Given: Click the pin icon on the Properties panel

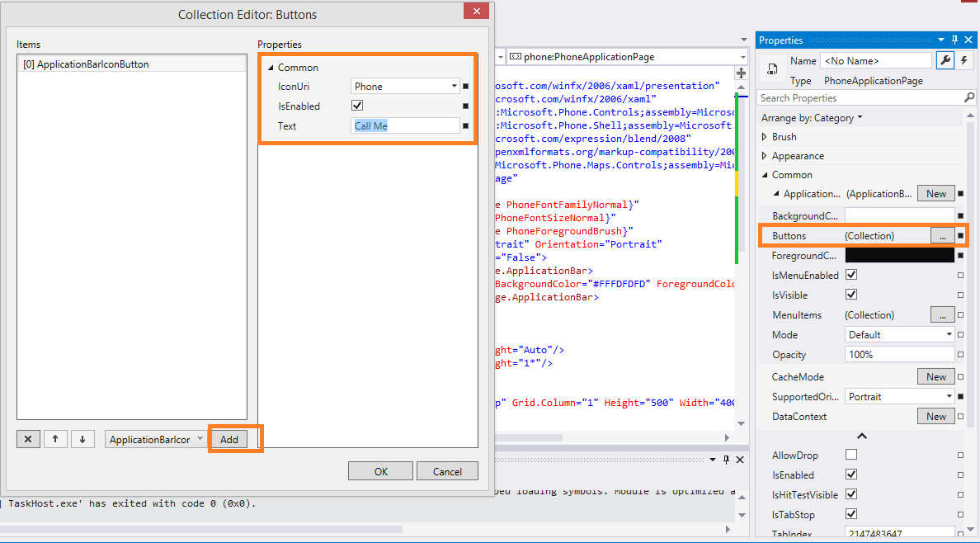Looking at the screenshot, I should (x=955, y=40).
